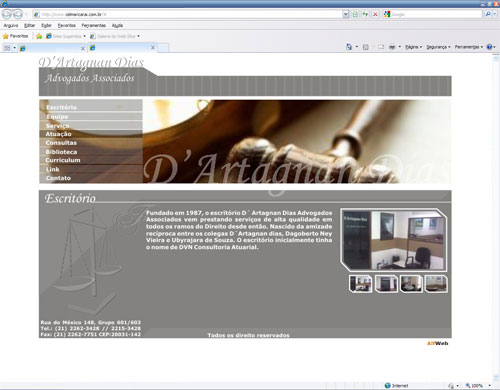
Task: Open the Ferramentas menu in menu bar
Action: (x=94, y=25)
